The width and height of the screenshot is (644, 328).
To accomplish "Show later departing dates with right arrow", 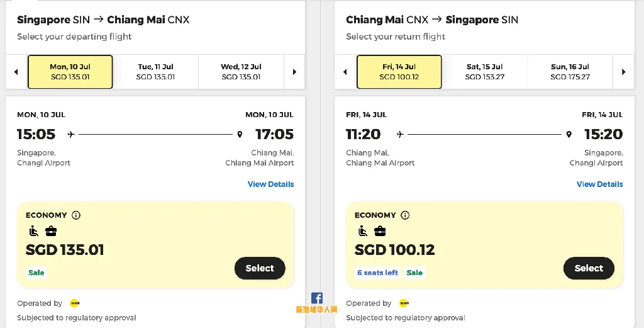I will coord(294,72).
